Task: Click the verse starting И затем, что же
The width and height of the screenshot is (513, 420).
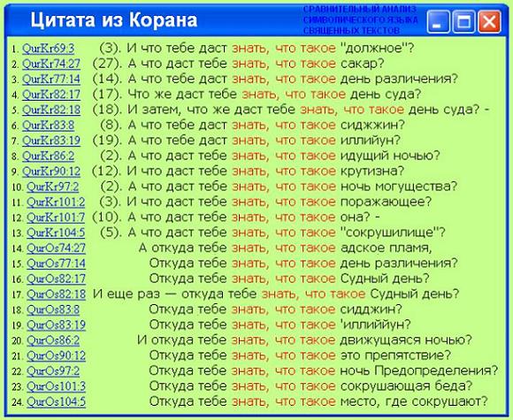Action: (291, 110)
